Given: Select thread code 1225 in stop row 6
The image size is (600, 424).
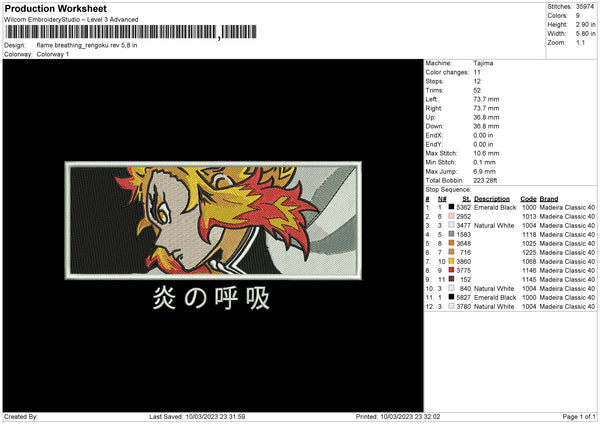Looking at the screenshot, I should (x=529, y=253).
